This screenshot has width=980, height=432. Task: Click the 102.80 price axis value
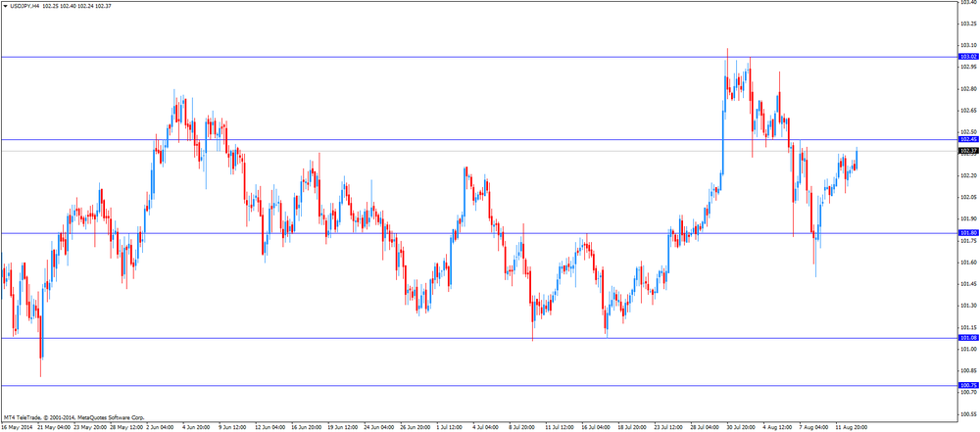click(969, 89)
